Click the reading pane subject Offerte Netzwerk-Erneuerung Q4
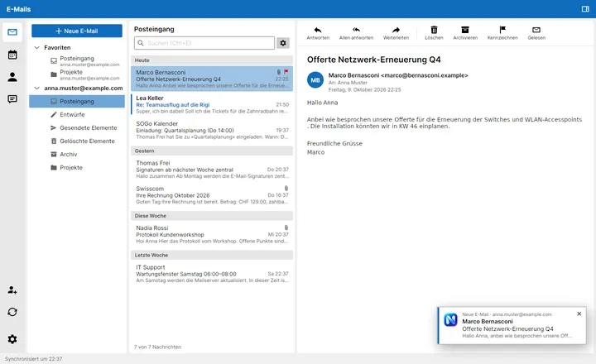 pyautogui.click(x=373, y=60)
